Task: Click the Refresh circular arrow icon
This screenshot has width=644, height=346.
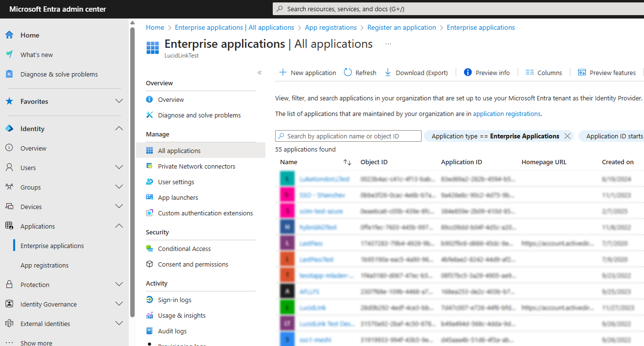Action: tap(348, 73)
